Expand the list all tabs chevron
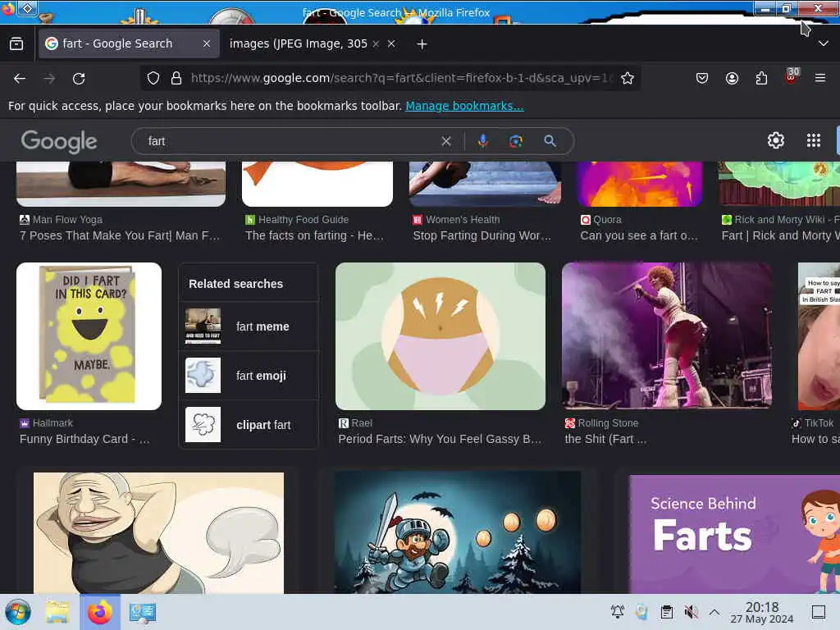This screenshot has height=630, width=840. click(x=824, y=44)
